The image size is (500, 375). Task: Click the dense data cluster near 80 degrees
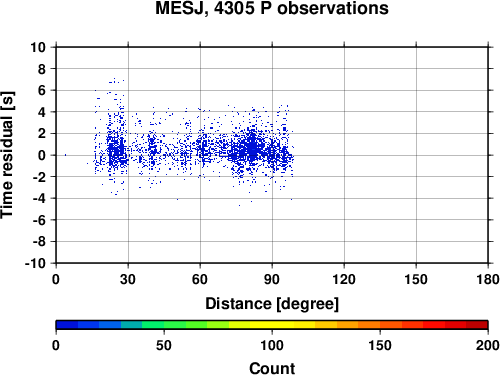point(253,148)
